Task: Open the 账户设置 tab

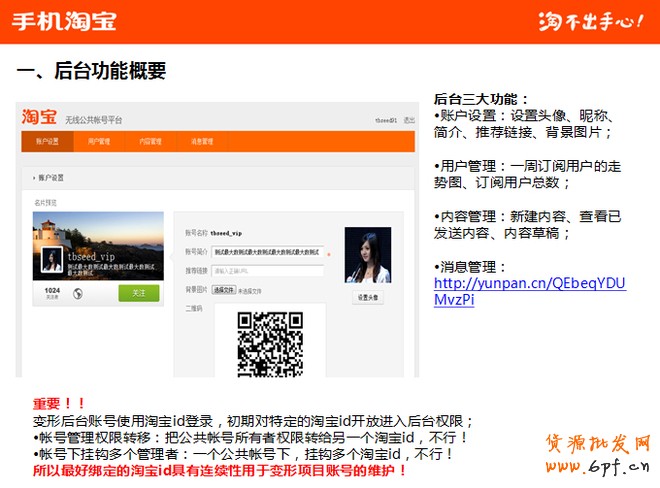Action: 48,142
